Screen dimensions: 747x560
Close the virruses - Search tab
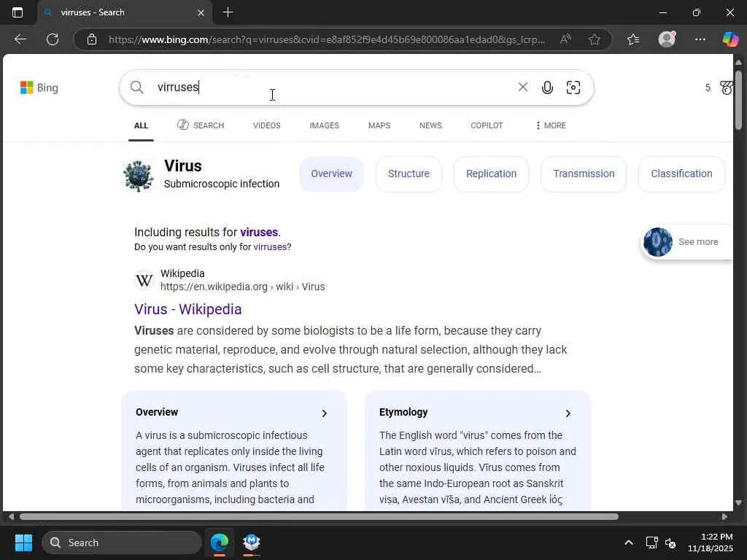tap(201, 13)
